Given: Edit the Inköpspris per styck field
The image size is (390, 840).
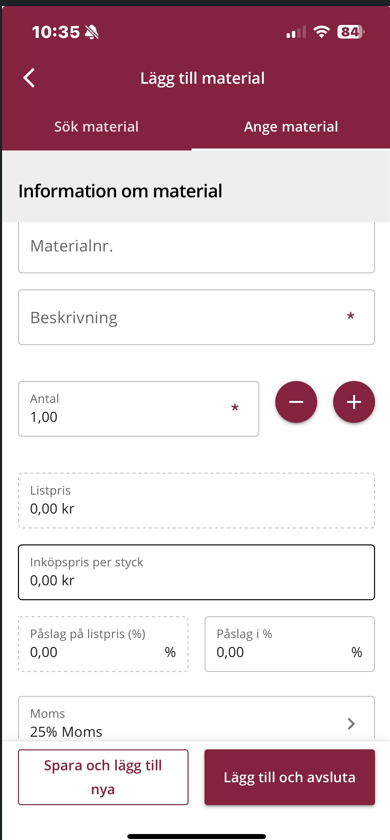Looking at the screenshot, I should (197, 572).
